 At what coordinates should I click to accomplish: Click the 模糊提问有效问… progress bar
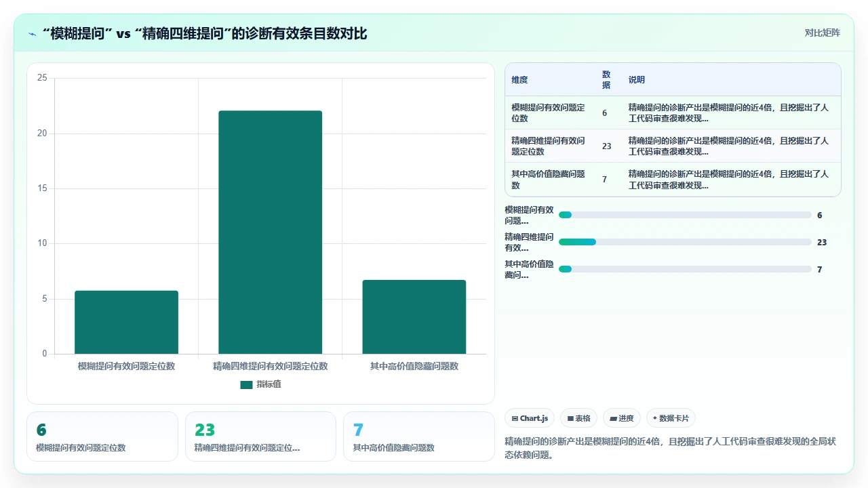[x=685, y=215]
